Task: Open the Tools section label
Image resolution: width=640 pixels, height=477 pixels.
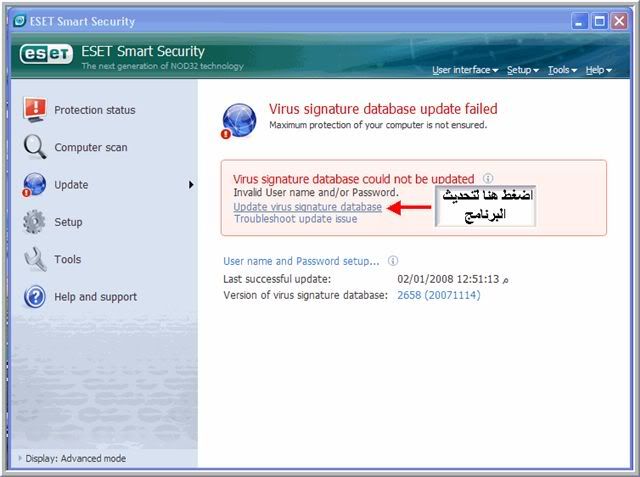Action: coord(67,260)
